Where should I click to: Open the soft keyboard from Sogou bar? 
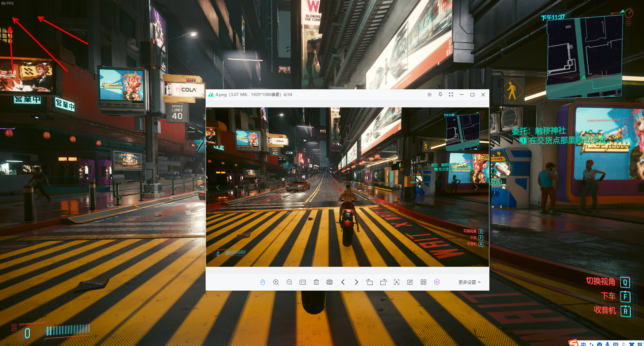(x=615, y=344)
